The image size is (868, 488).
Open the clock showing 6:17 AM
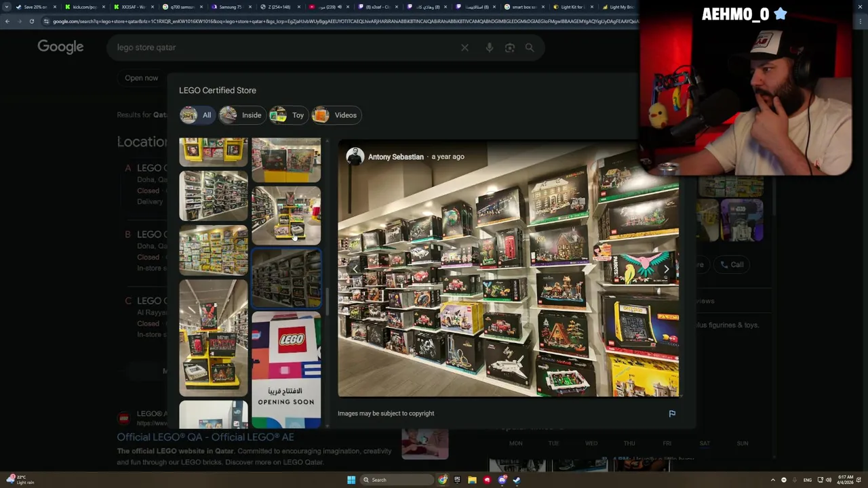[x=846, y=480]
